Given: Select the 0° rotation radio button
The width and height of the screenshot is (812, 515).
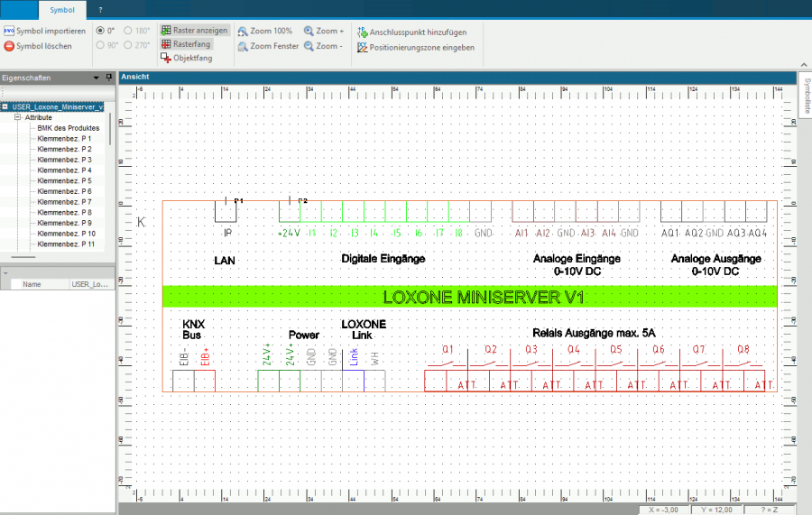Looking at the screenshot, I should 100,31.
